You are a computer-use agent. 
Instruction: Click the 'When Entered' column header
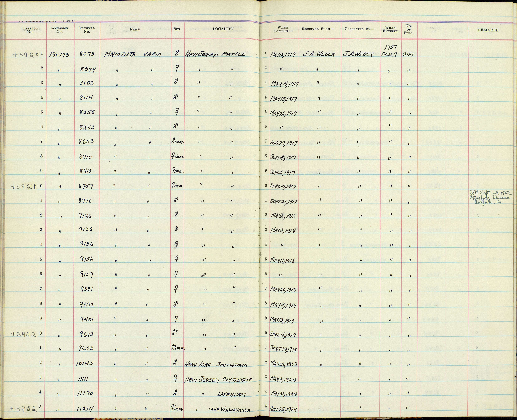pyautogui.click(x=390, y=29)
